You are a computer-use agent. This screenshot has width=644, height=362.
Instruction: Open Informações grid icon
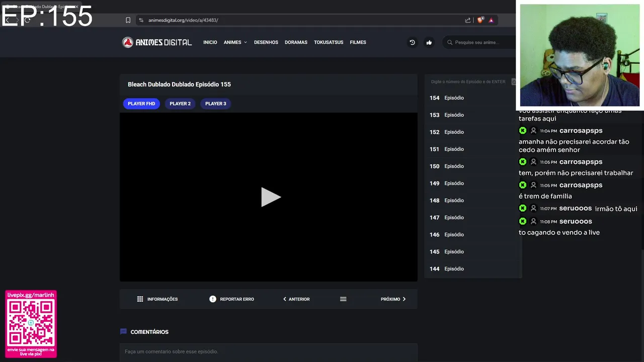coord(140,299)
